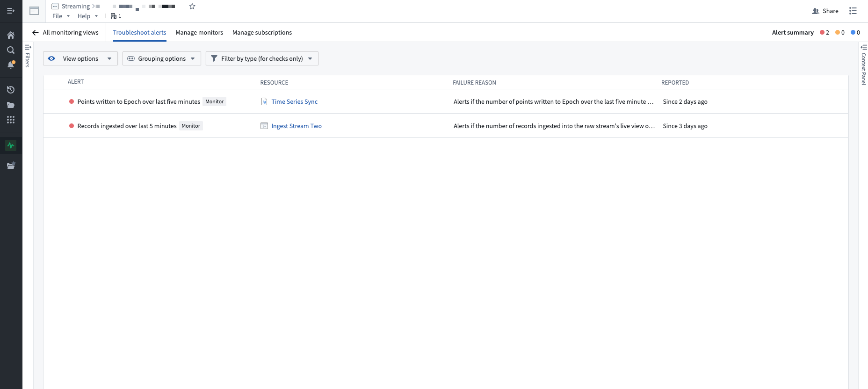Open the Grouping options dropdown
The height and width of the screenshot is (389, 868).
(162, 58)
